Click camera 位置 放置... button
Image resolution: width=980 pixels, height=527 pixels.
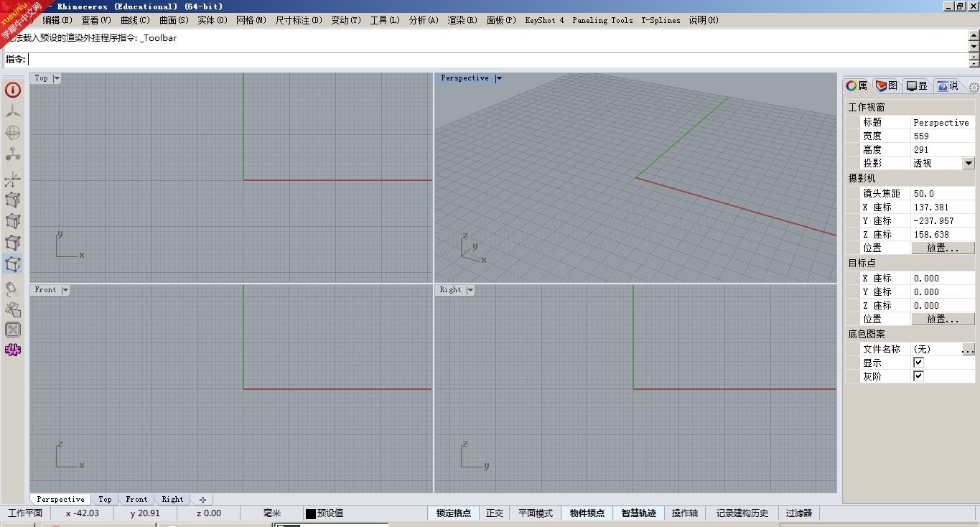[943, 248]
